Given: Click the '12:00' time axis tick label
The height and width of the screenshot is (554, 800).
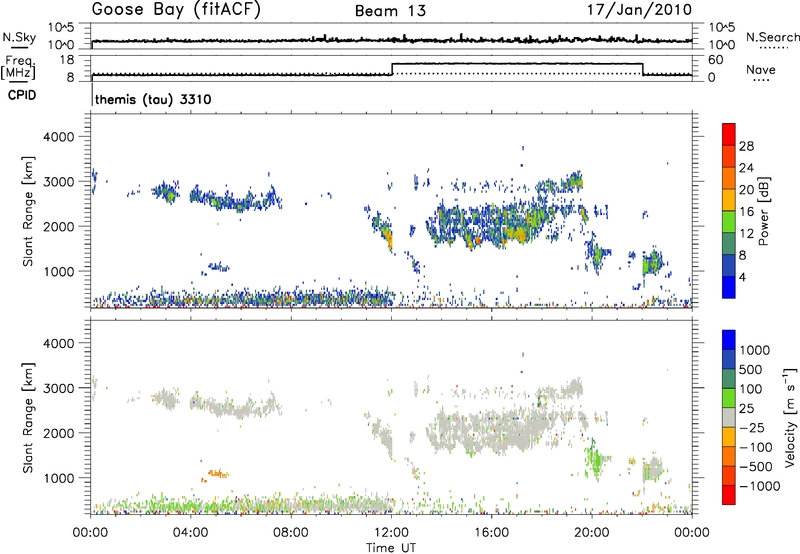Looking at the screenshot, I should click(x=391, y=533).
